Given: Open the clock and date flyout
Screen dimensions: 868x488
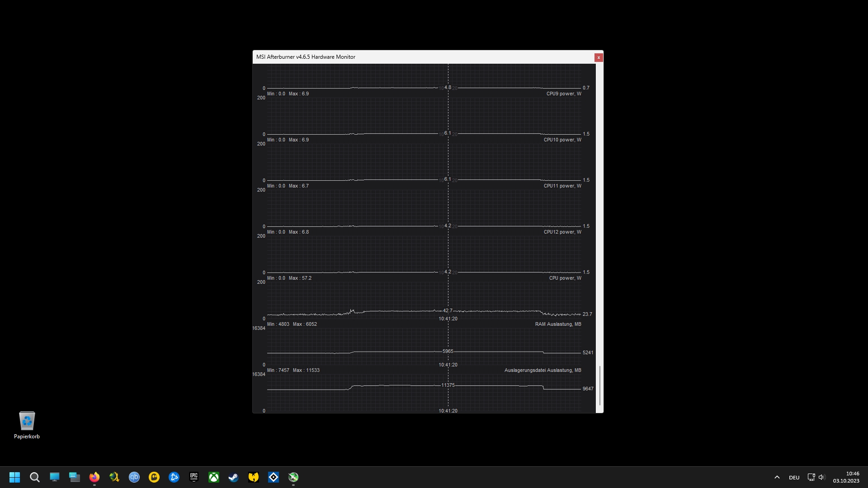Looking at the screenshot, I should pos(846,477).
